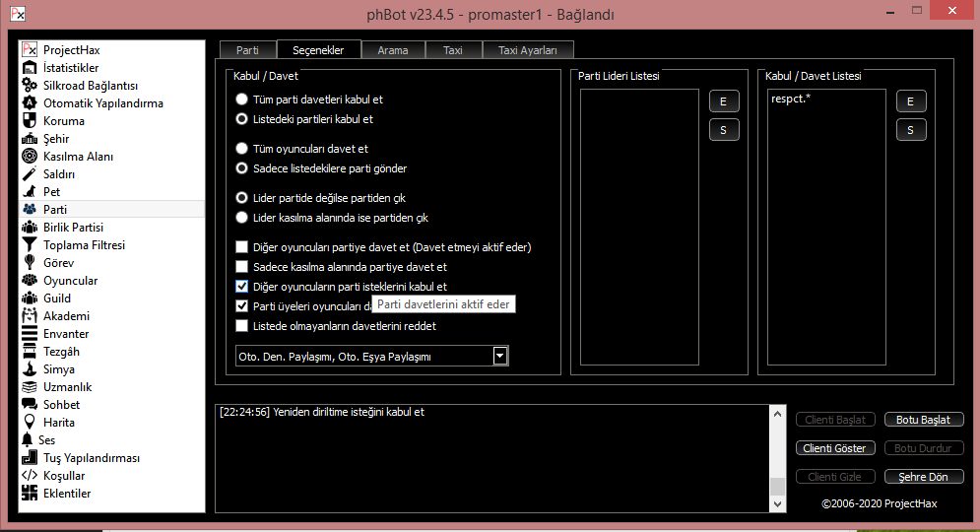Screen dimensions: 980x532
Task: Enable 'Sadece kasılma alanında partiye davet et'
Action: pyautogui.click(x=242, y=267)
